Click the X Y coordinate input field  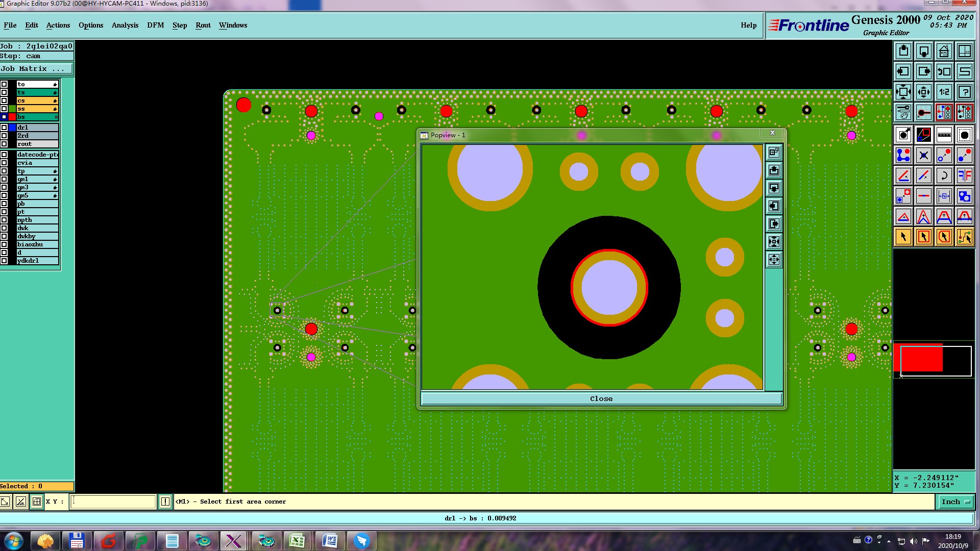(113, 502)
